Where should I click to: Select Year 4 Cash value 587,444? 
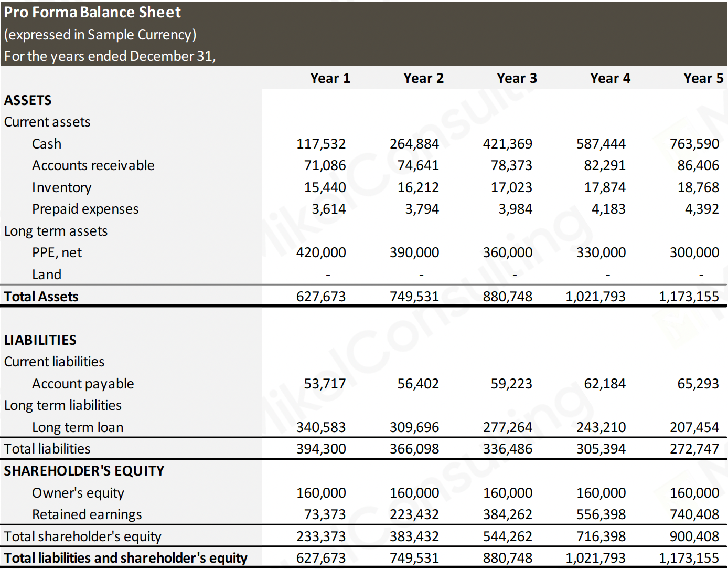point(601,144)
